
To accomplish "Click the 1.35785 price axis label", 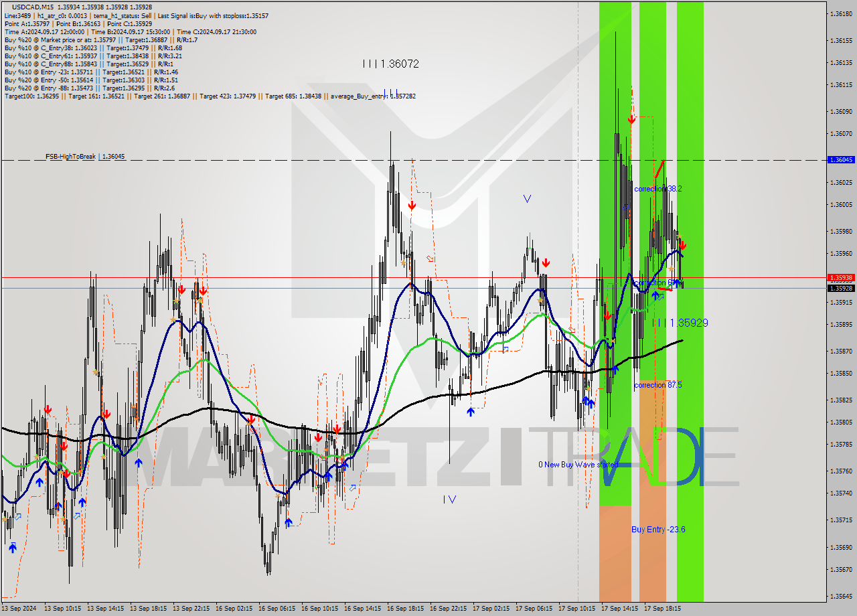I will (841, 444).
